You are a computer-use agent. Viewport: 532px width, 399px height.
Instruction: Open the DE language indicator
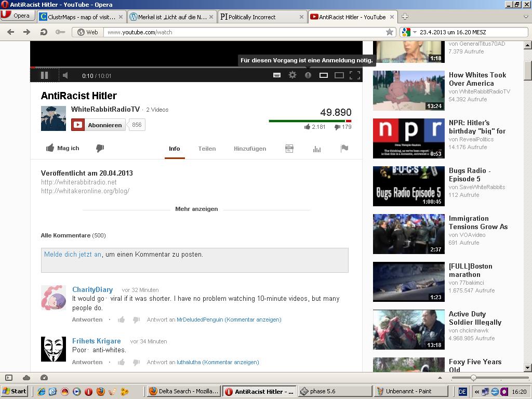coord(462,392)
